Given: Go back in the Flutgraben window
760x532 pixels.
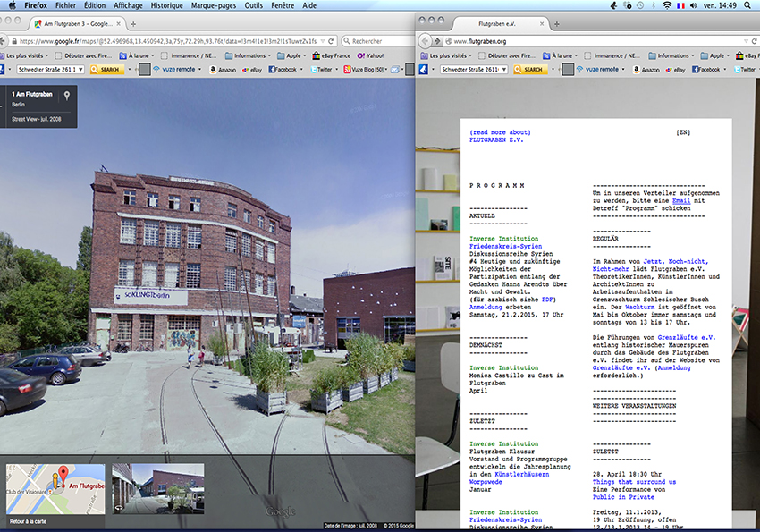Looking at the screenshot, I should 425,41.
